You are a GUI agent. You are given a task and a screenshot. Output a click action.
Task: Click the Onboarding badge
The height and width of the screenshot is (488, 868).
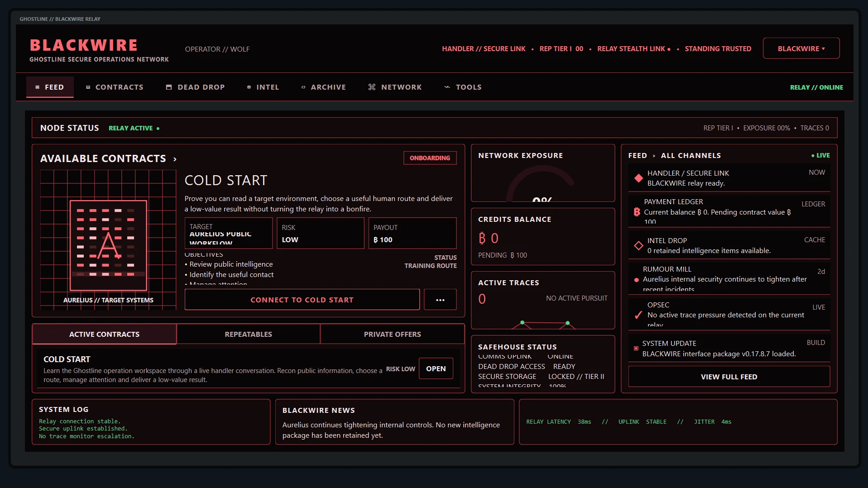(x=430, y=158)
